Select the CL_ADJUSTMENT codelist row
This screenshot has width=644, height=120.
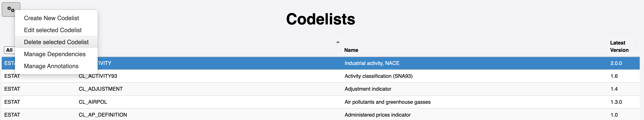point(321,89)
